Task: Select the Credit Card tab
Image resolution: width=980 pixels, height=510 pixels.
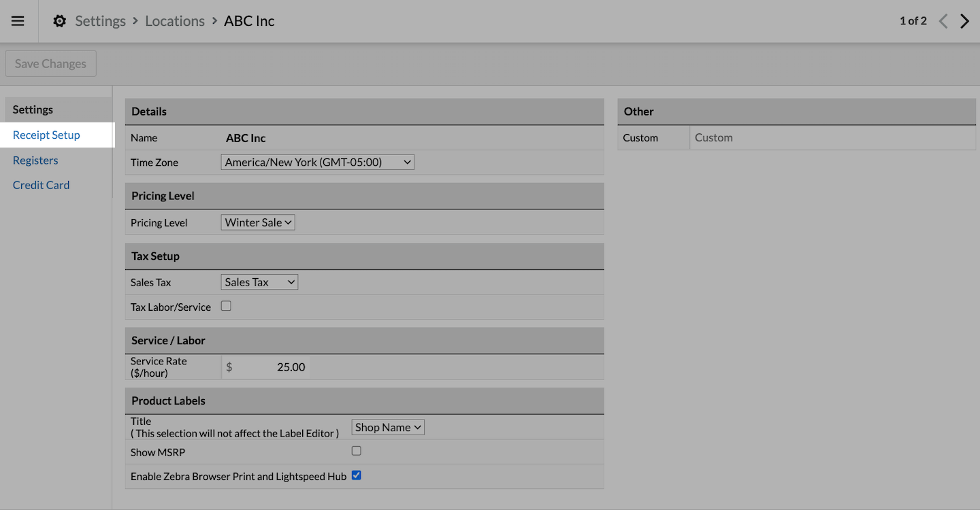Action: point(41,185)
